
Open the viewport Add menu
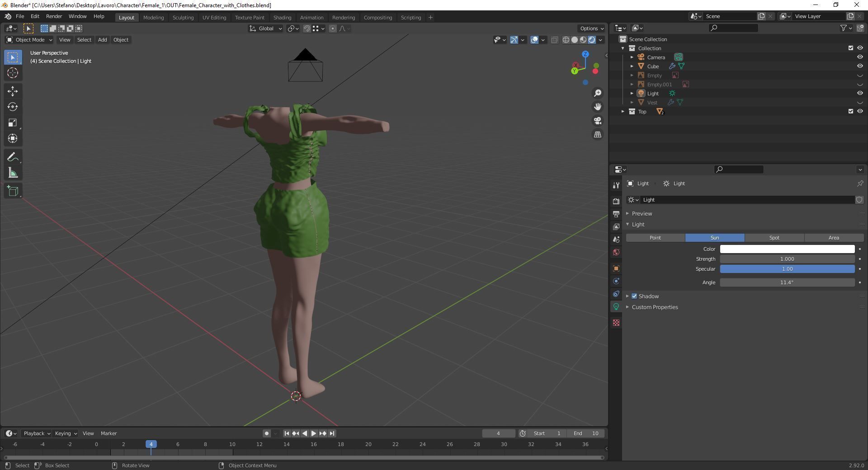103,40
